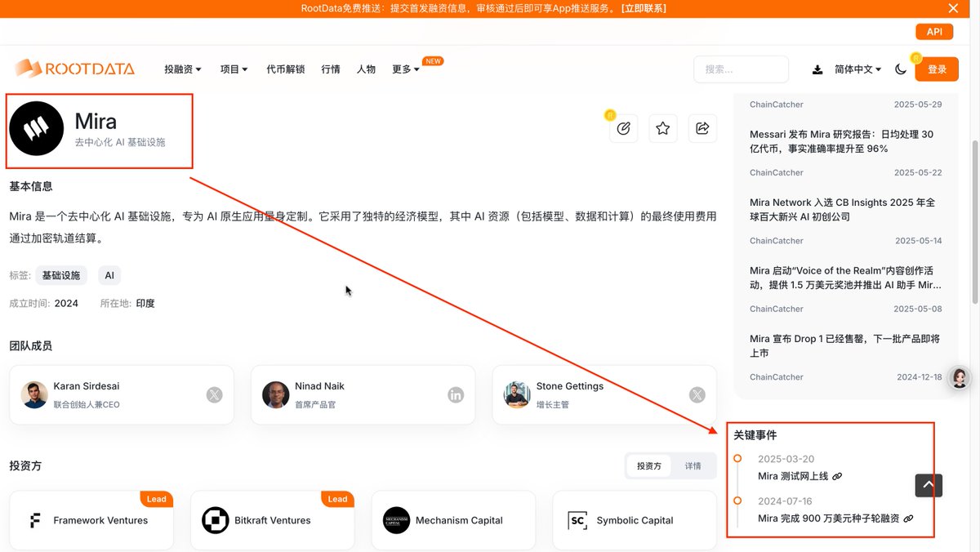Open the support chat avatar
Image resolution: width=980 pixels, height=552 pixels.
[960, 377]
